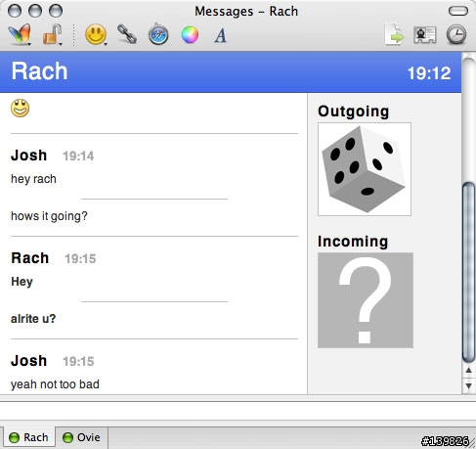Click the 'hey rach' message
The height and width of the screenshot is (449, 476).
33,179
